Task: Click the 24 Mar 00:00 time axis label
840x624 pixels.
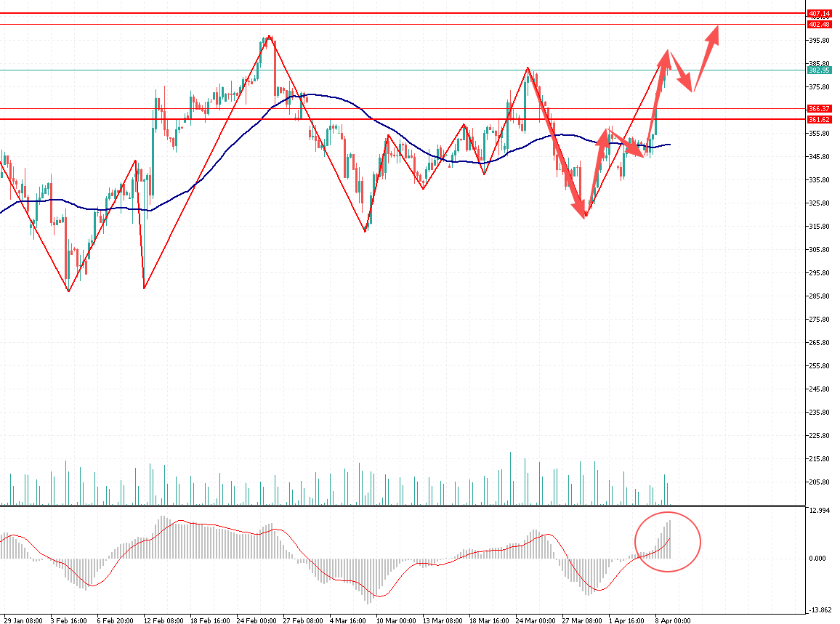Action: point(536,621)
